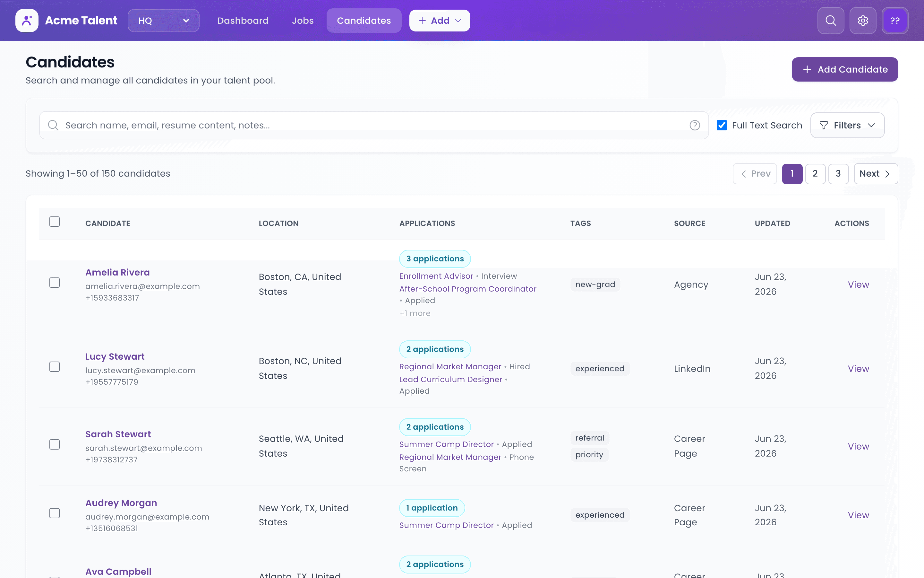Select the Sarah Stewart row checkbox
Image resolution: width=924 pixels, height=578 pixels.
click(55, 444)
